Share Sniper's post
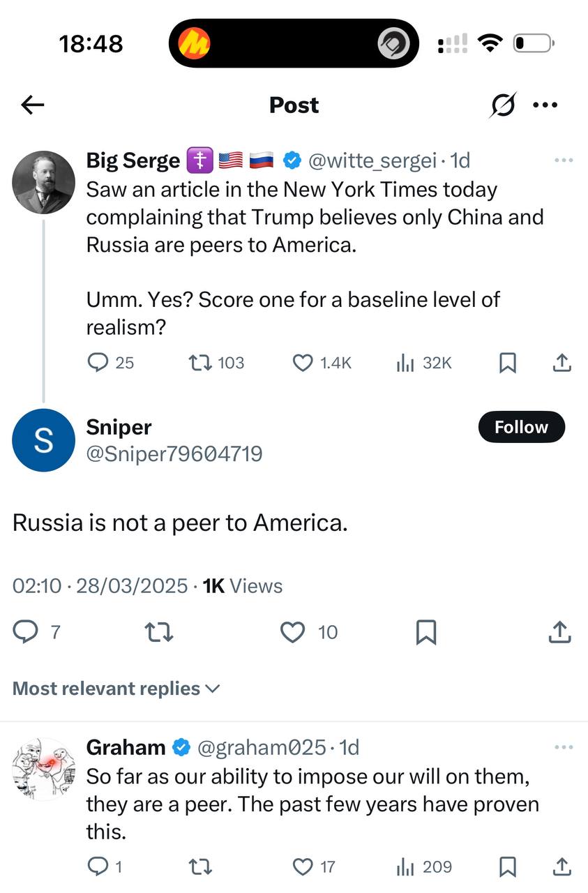 pyautogui.click(x=559, y=632)
